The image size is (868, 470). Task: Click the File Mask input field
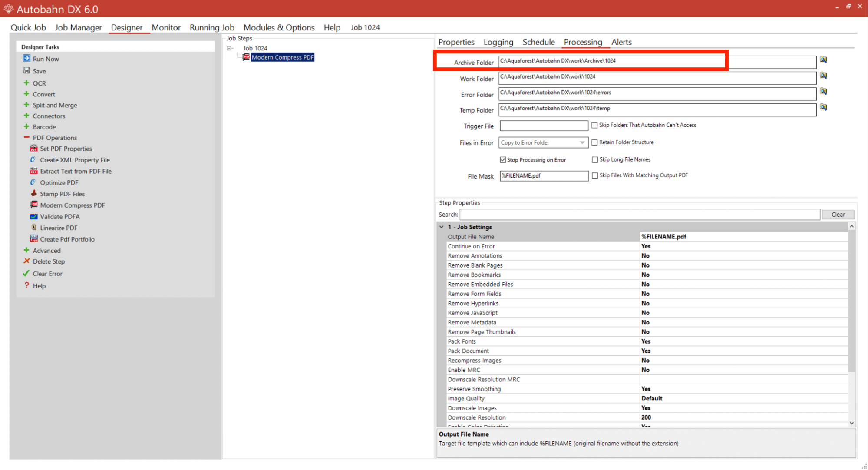tap(544, 176)
